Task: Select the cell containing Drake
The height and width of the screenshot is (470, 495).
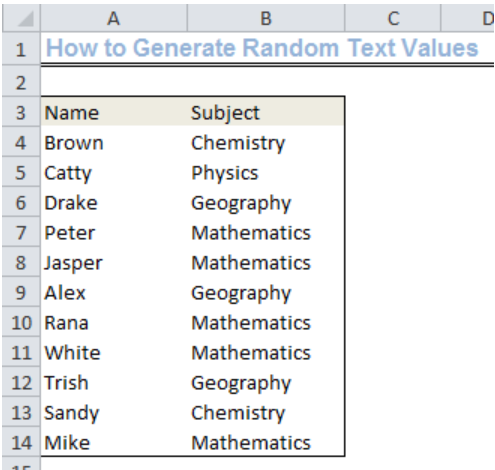Action: click(x=114, y=202)
